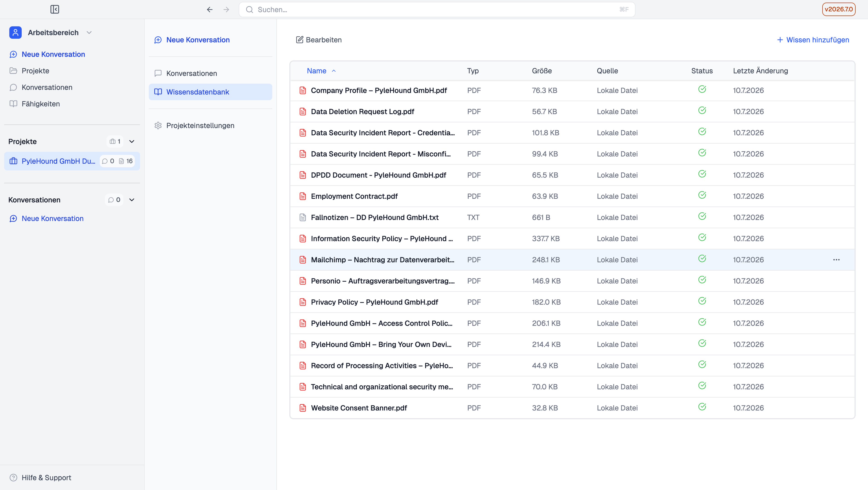The height and width of the screenshot is (490, 868).
Task: Focus the Suchen... search field
Action: [x=437, y=9]
